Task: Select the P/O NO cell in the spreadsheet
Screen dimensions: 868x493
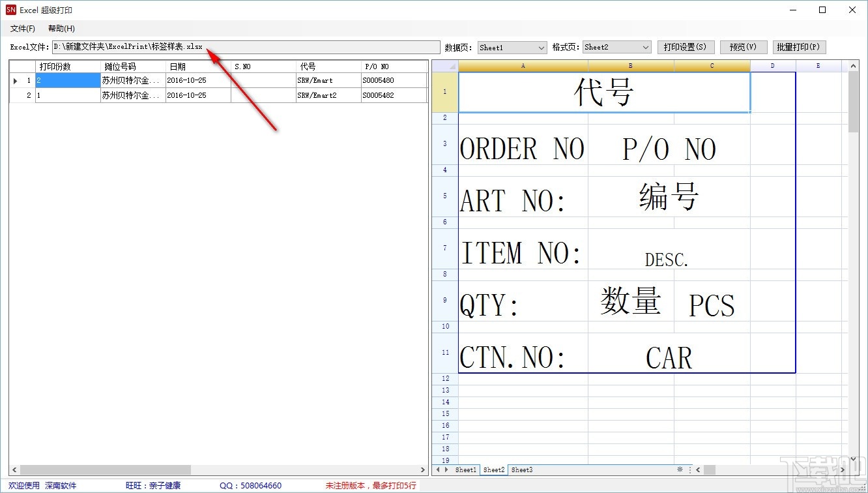Action: [x=669, y=144]
